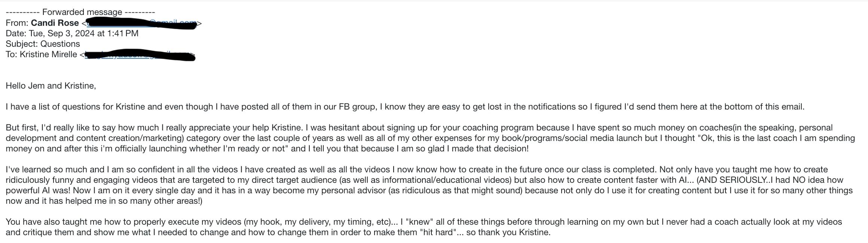The width and height of the screenshot is (868, 243).
Task: Click the paragraph starting "But first, I'd really"
Action: [x=430, y=138]
